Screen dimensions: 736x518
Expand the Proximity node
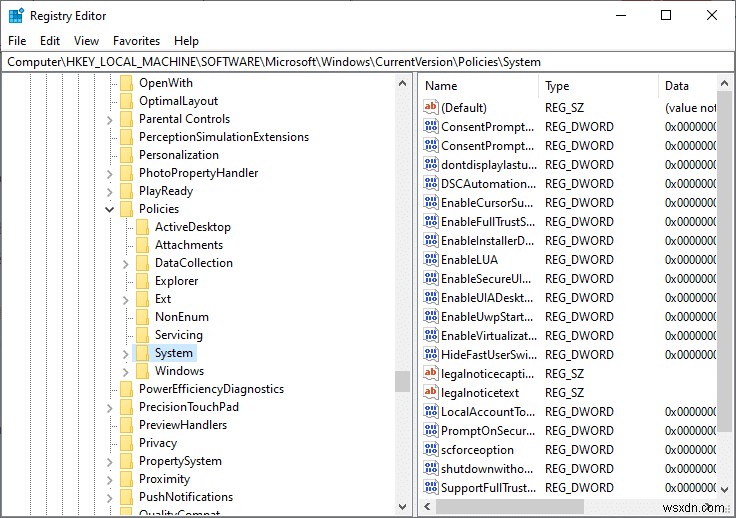[109, 480]
